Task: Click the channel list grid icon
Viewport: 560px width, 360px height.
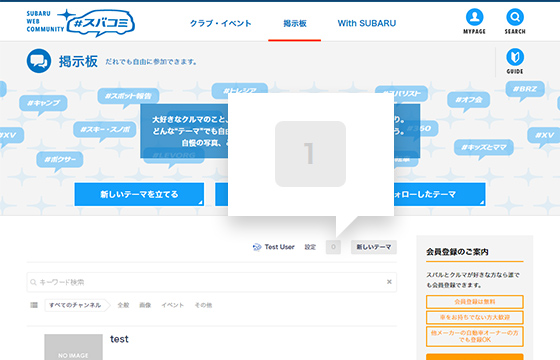Action: point(34,305)
